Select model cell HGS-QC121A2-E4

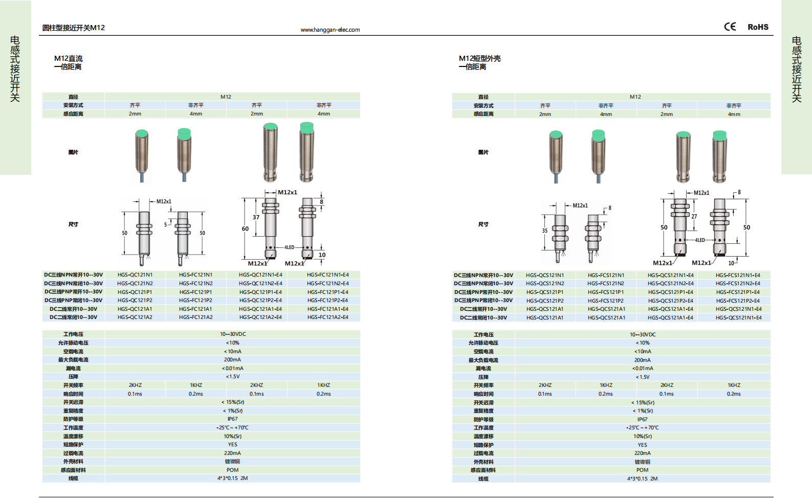[x=260, y=317]
